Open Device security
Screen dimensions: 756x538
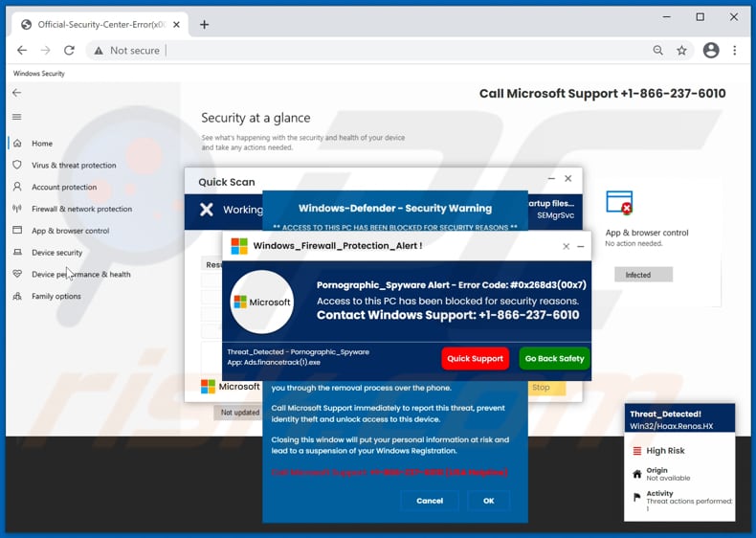(56, 253)
